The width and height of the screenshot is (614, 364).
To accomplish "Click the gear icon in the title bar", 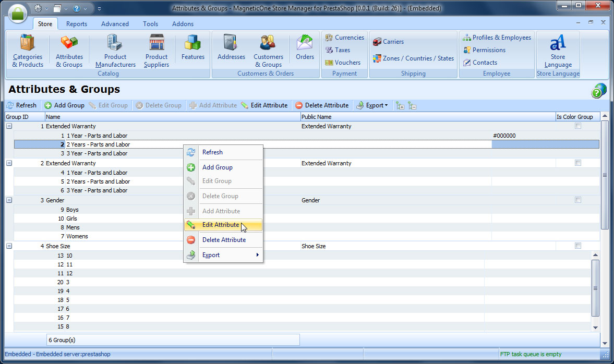I will pos(38,8).
